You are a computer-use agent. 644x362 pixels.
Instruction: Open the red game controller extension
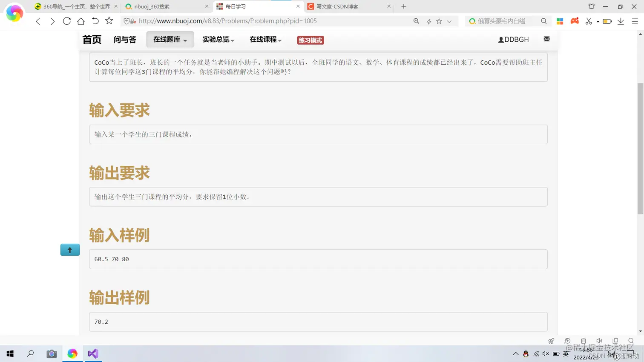pos(575,21)
